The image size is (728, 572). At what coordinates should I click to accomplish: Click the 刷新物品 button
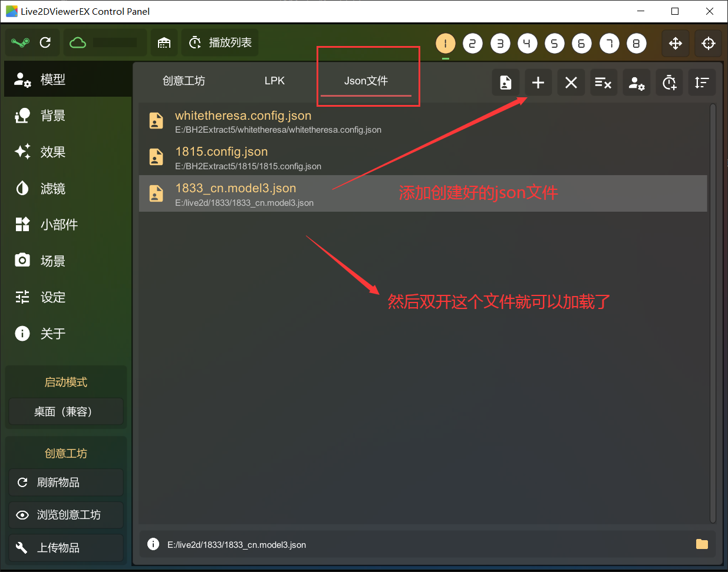65,482
